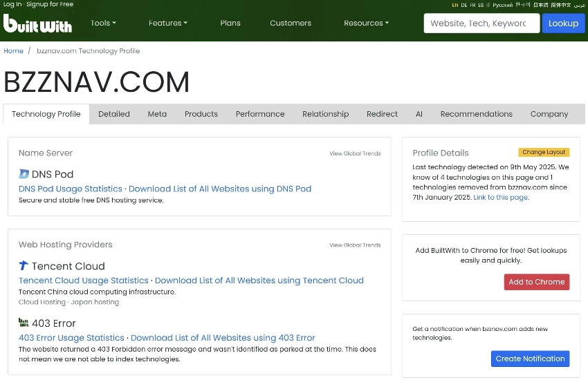The image size is (588, 380).
Task: Click the Create Notification button
Action: click(x=531, y=359)
